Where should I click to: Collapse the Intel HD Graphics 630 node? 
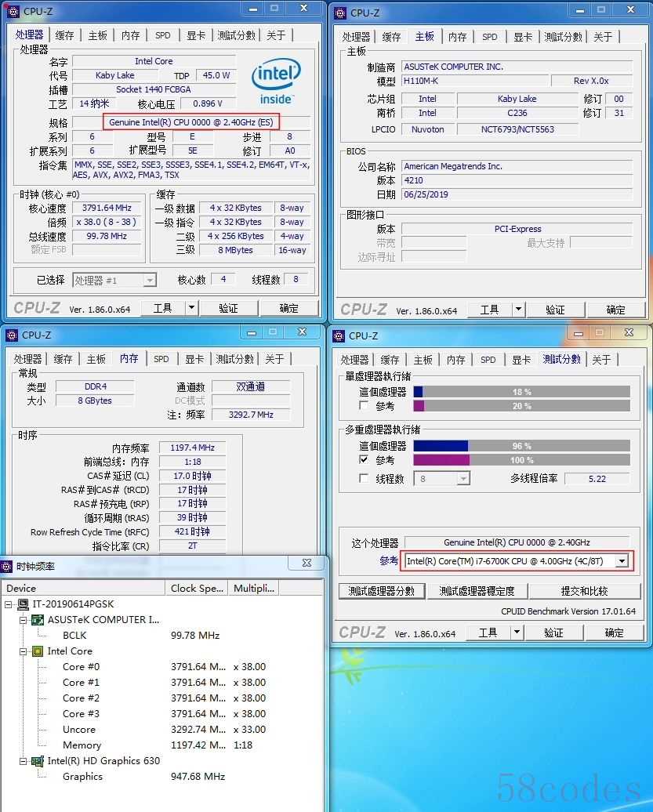[24, 761]
